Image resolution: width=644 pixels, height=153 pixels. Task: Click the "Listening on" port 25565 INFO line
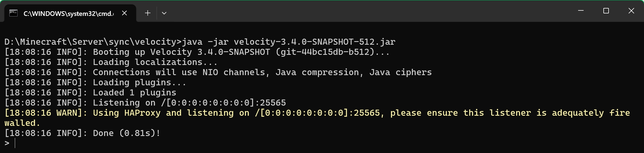click(x=145, y=103)
